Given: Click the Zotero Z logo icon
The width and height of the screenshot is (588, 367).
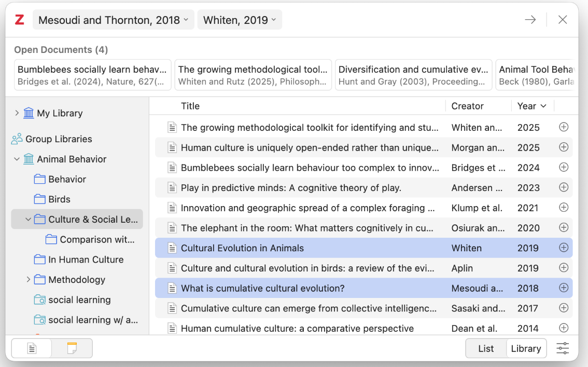Looking at the screenshot, I should coord(20,20).
